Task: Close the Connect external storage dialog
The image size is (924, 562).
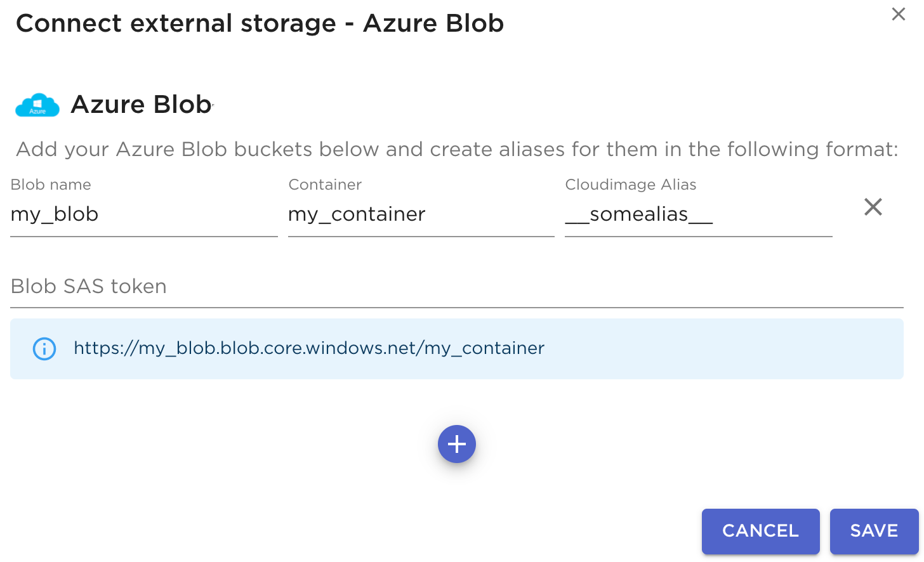Action: 898,14
